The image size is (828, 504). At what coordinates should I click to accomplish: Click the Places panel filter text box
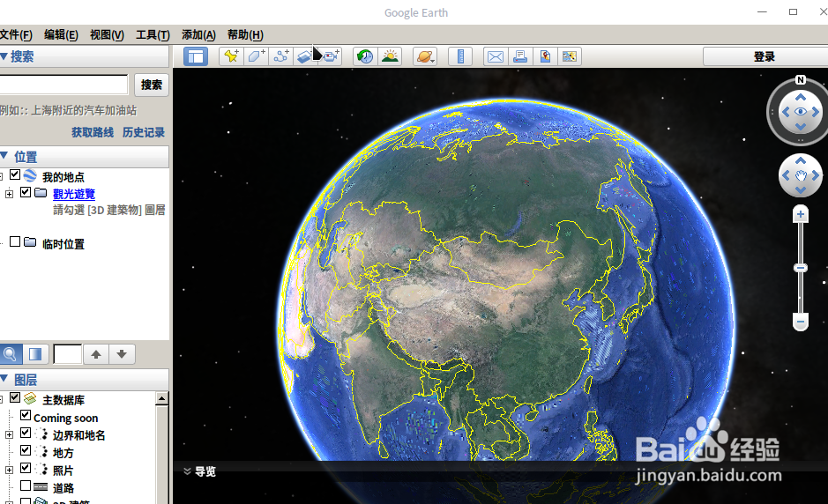(68, 354)
